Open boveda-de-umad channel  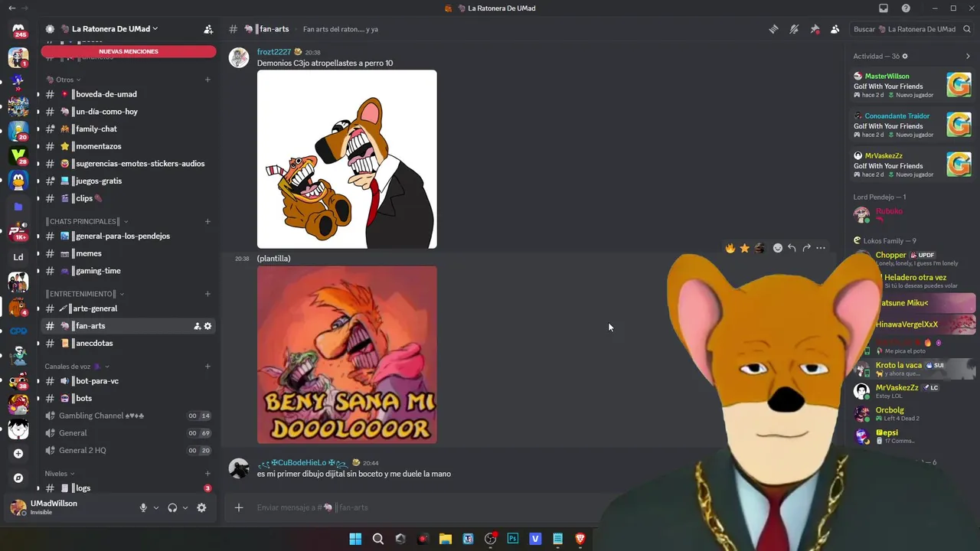tap(129, 94)
